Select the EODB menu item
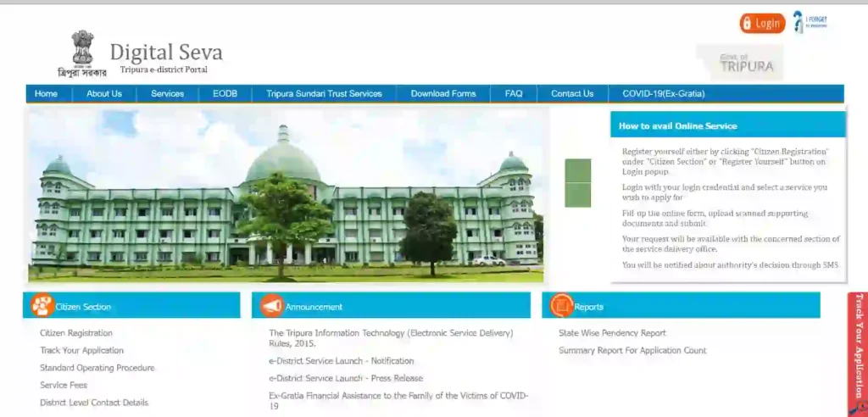This screenshot has width=868, height=417. pos(225,93)
